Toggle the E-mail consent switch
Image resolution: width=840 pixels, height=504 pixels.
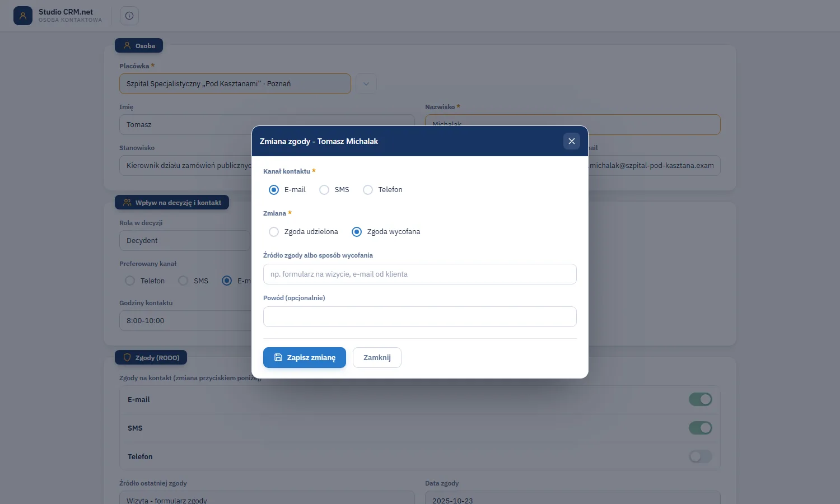coord(701,400)
